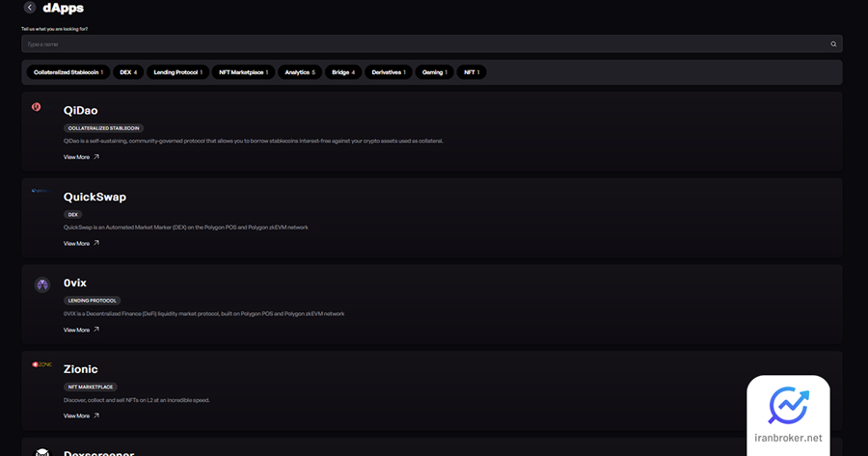Filter dApps by Derivatives
This screenshot has width=868, height=456.
[389, 72]
